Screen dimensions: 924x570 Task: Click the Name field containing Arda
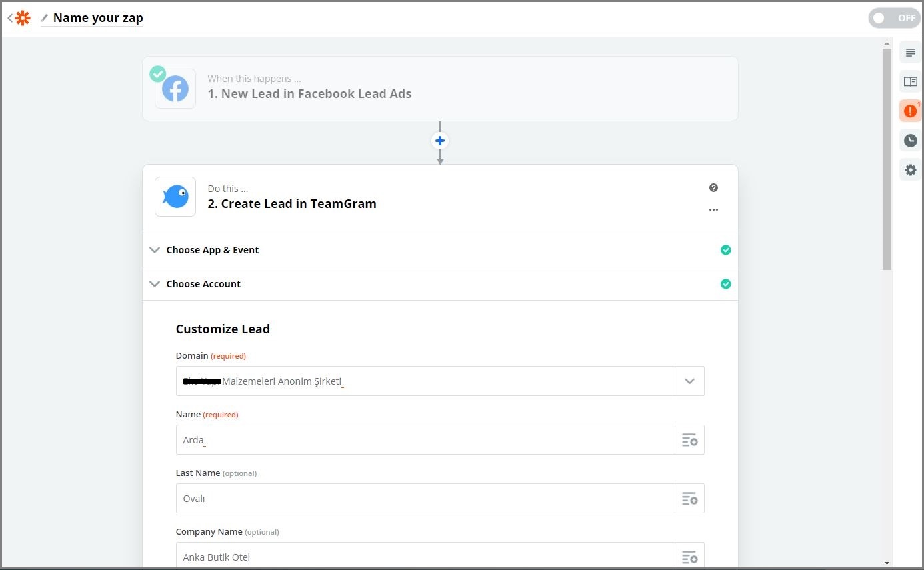coord(425,440)
